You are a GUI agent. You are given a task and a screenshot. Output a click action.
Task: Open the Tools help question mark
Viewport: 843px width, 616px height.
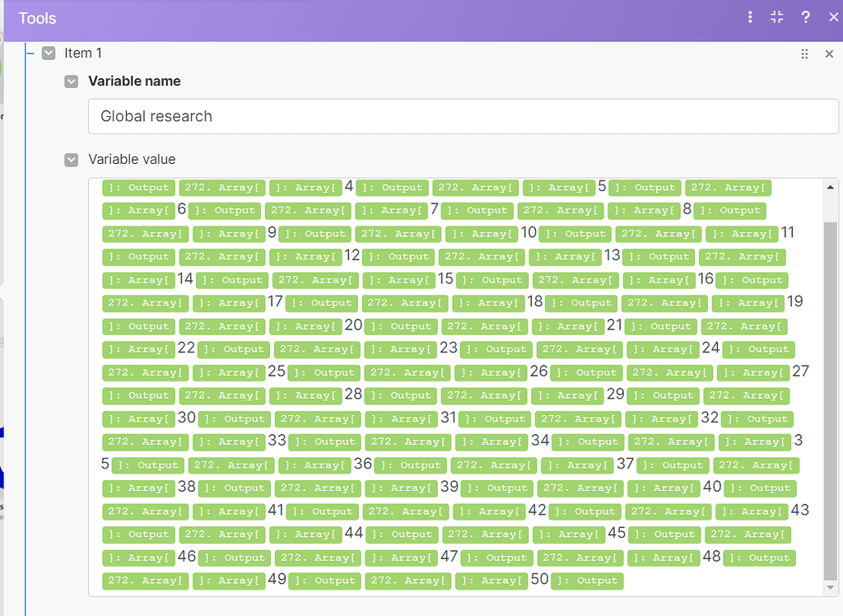(806, 17)
